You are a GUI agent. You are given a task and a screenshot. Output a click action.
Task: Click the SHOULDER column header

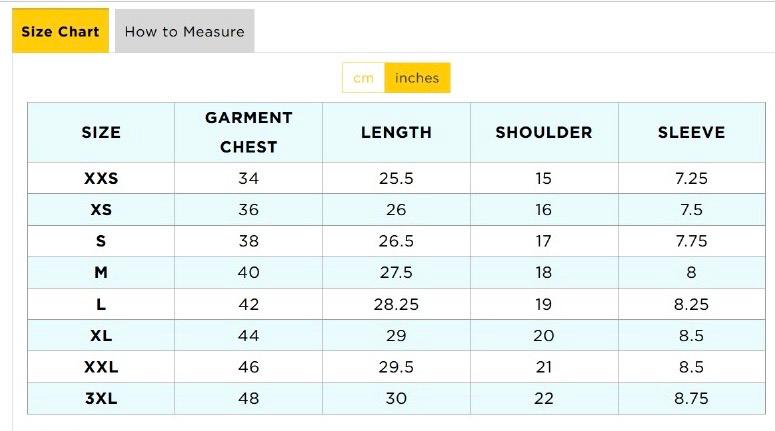point(544,132)
